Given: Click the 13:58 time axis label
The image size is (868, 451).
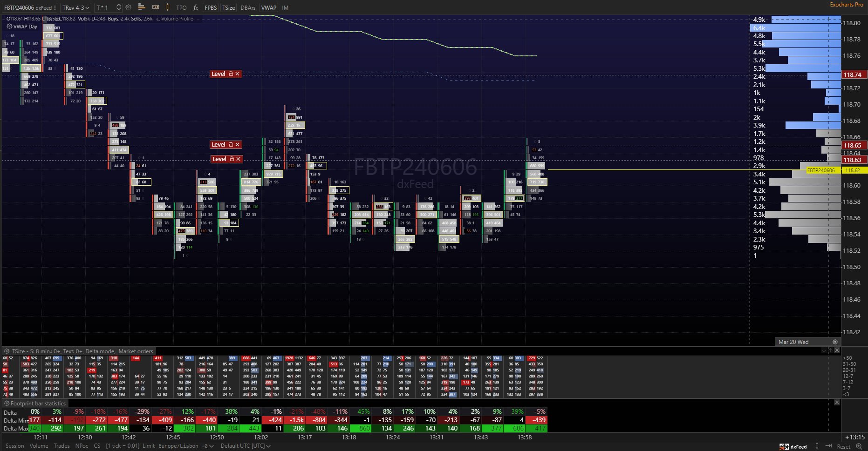Looking at the screenshot, I should coord(525,437).
